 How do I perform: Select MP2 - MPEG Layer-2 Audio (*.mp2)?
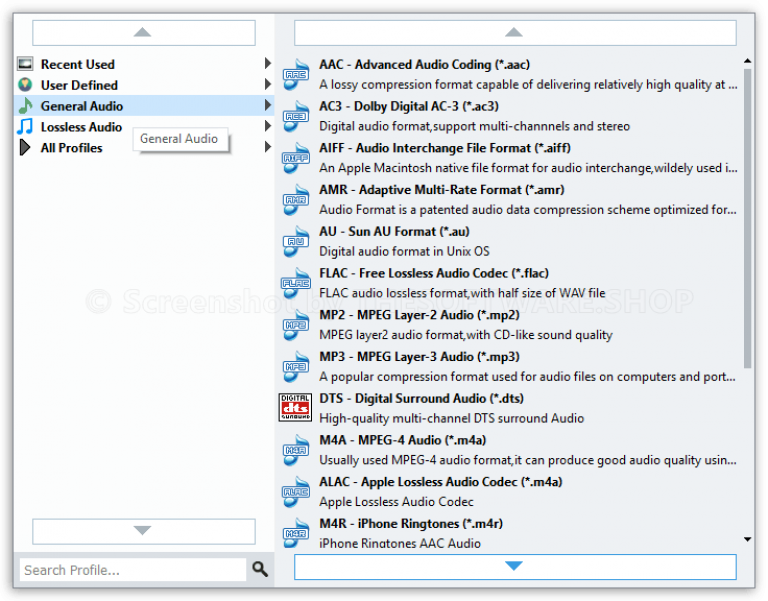click(419, 314)
